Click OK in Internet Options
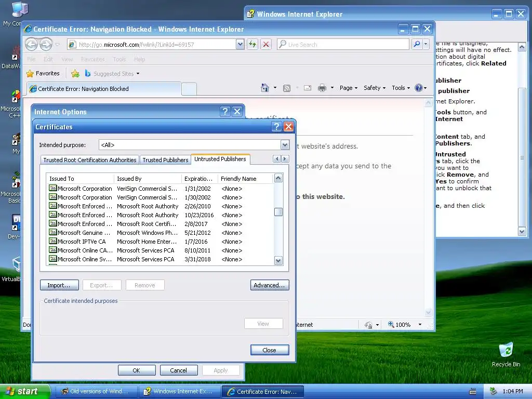532x399 pixels. pyautogui.click(x=137, y=370)
